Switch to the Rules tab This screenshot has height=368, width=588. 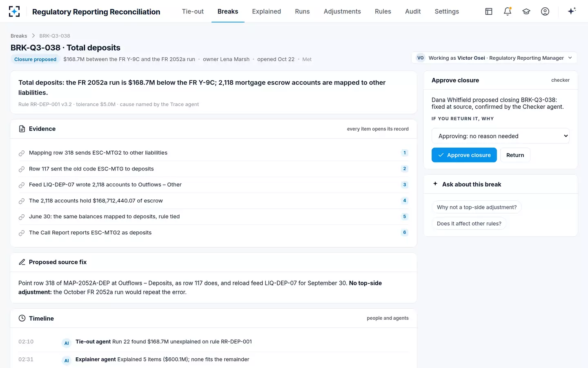(x=383, y=11)
